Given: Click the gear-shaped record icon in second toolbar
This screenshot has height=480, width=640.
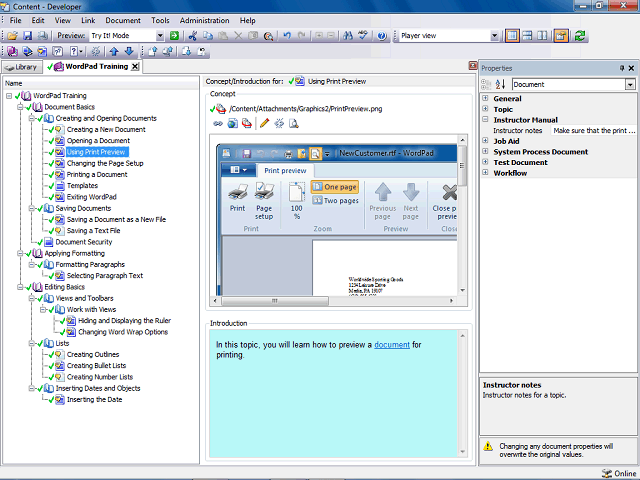Looking at the screenshot, I should click(x=96, y=51).
